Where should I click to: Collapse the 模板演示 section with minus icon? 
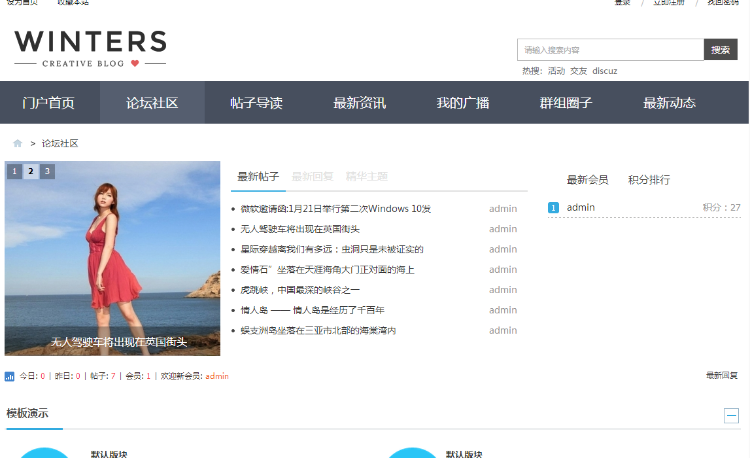tap(731, 415)
